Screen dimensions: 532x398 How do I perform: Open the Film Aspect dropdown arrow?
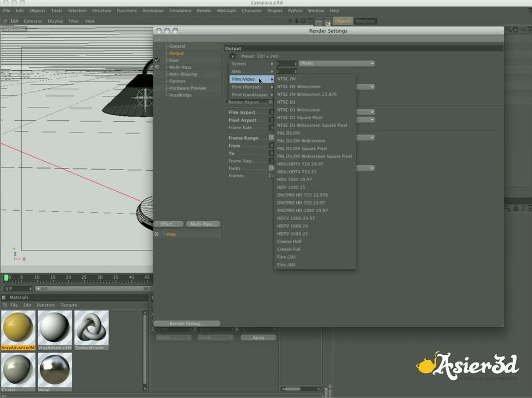[x=372, y=112]
